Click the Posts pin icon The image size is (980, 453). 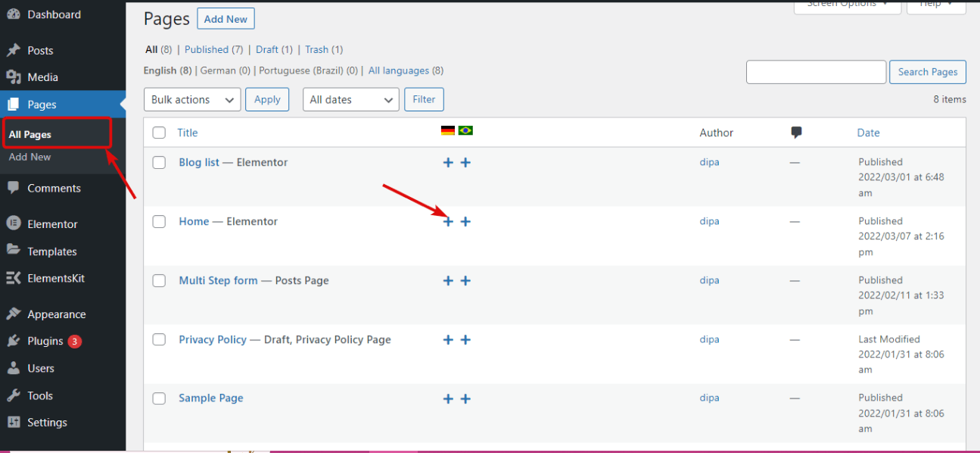13,50
